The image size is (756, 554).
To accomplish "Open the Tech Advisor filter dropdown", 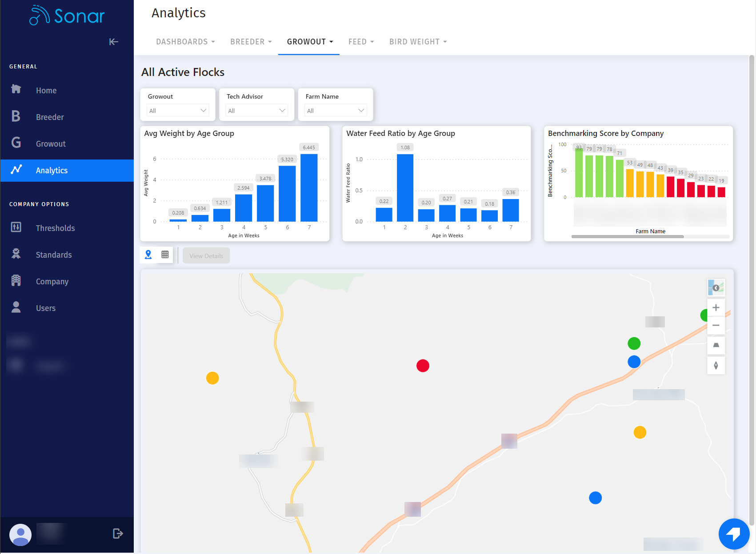I will click(x=257, y=110).
